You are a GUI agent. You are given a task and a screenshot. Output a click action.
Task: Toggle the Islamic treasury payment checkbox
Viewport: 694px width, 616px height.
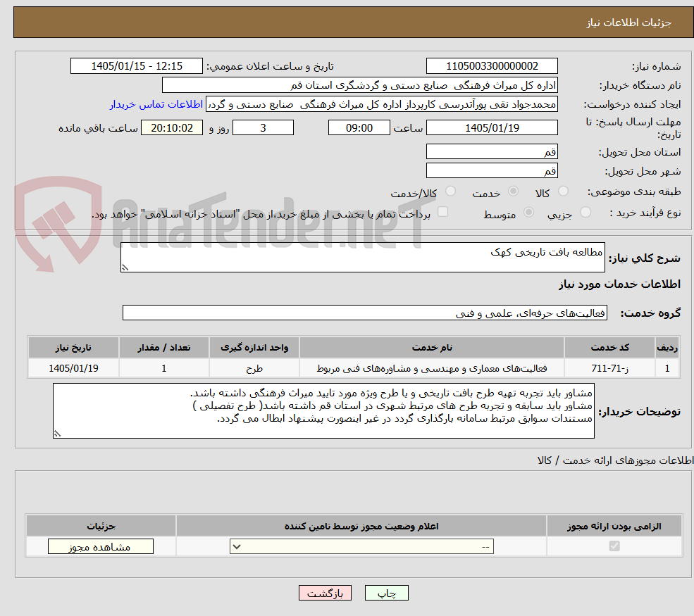tap(442, 212)
